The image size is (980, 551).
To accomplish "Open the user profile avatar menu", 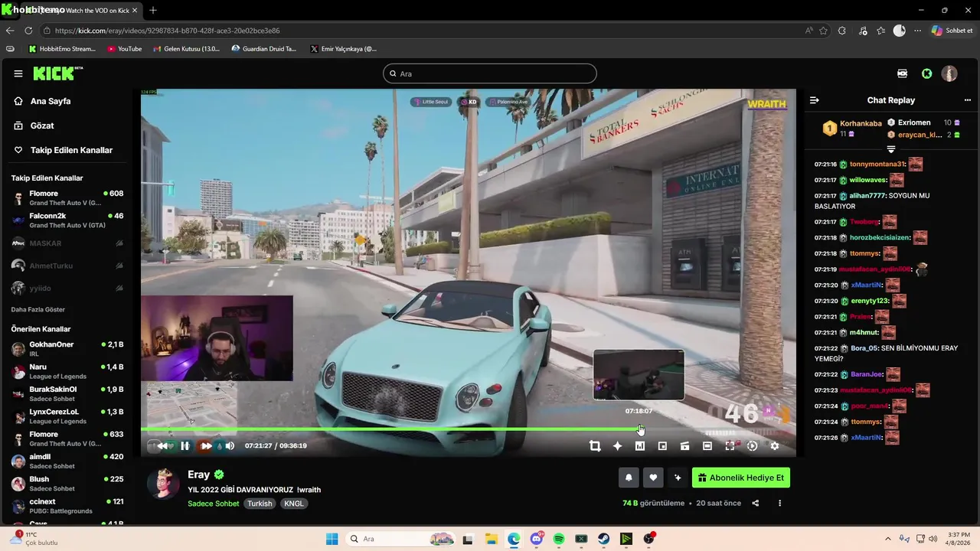I will tap(949, 73).
